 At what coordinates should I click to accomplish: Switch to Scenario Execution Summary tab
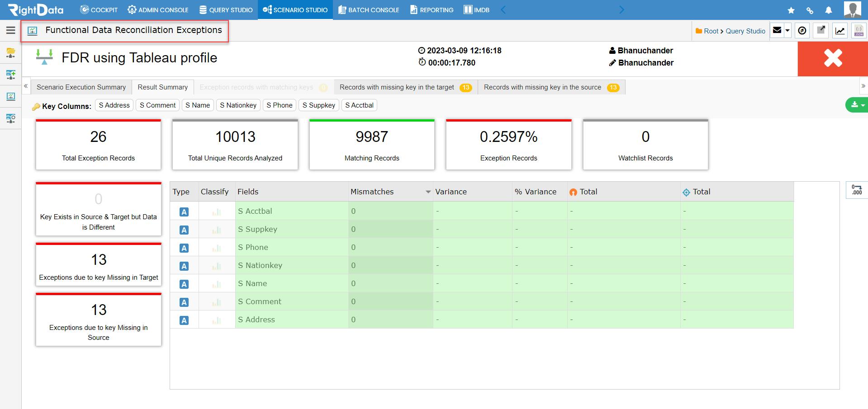(81, 87)
